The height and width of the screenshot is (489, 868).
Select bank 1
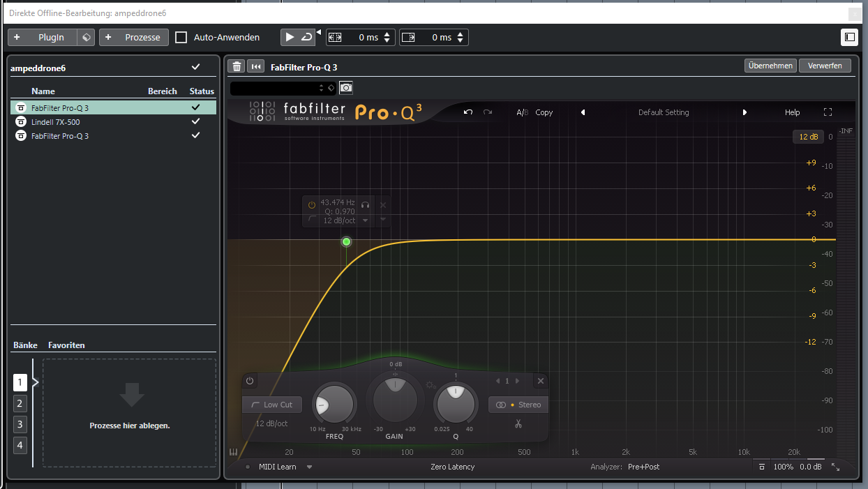pyautogui.click(x=20, y=382)
